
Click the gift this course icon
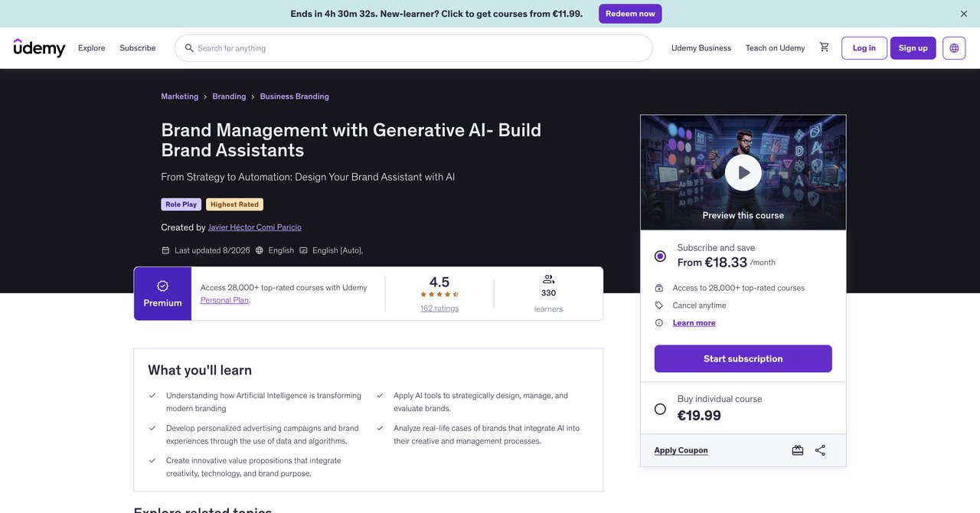pyautogui.click(x=798, y=450)
